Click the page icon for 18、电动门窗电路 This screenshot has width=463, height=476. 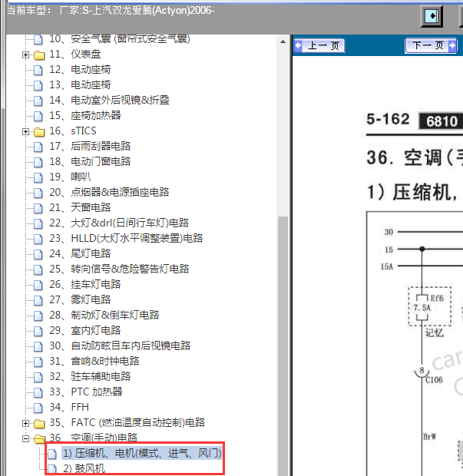(x=38, y=162)
